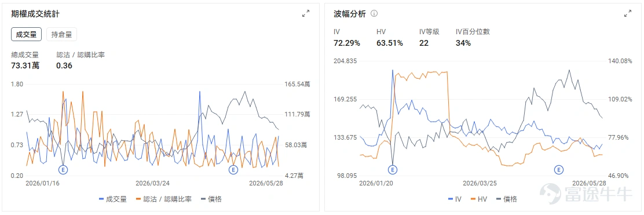Click the IV百分位數 value 34%
644x215 pixels.
pos(463,43)
